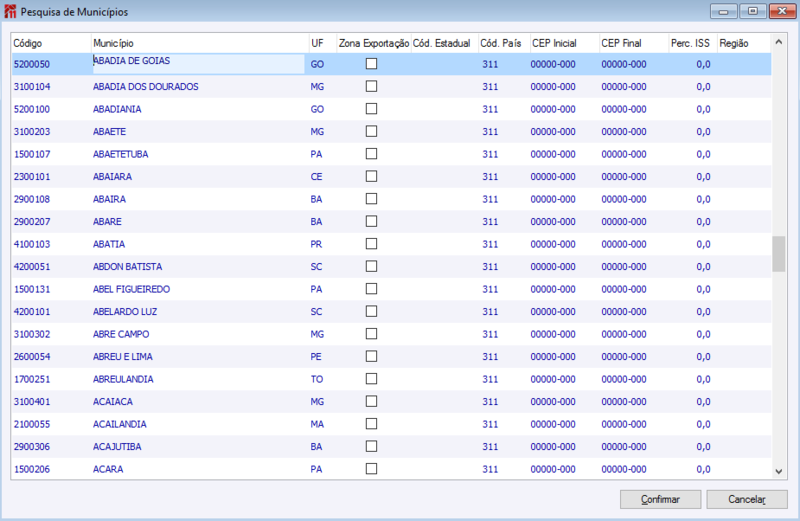The height and width of the screenshot is (521, 800).
Task: Click the application icon in title bar
Action: click(10, 11)
